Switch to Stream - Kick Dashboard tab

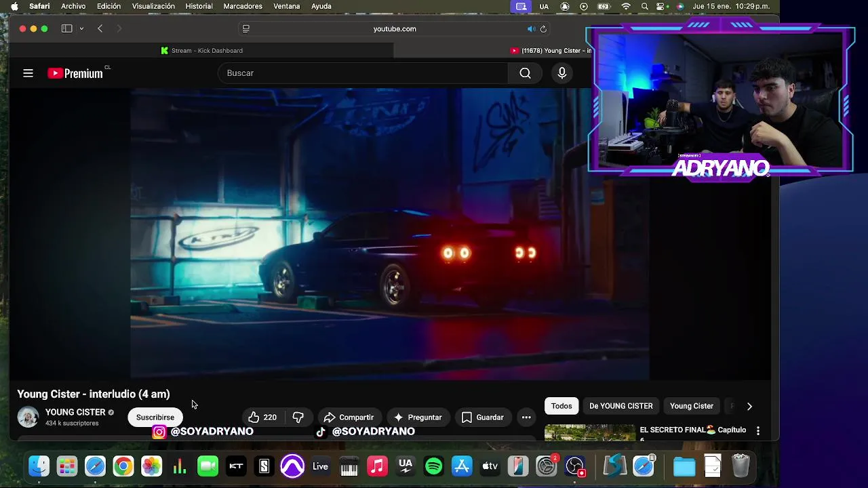(201, 51)
